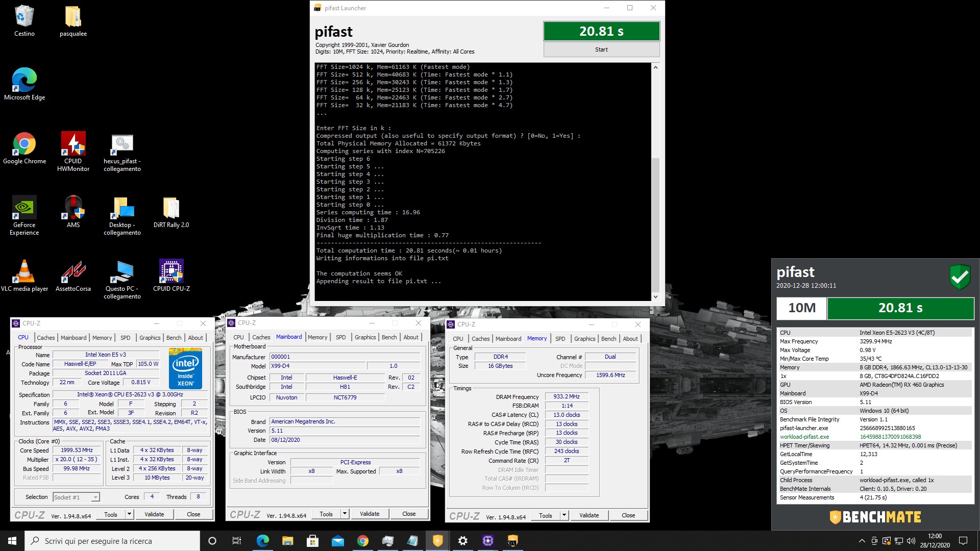Open File Explorer from the taskbar
Viewport: 980px width, 551px height.
pos(287,541)
